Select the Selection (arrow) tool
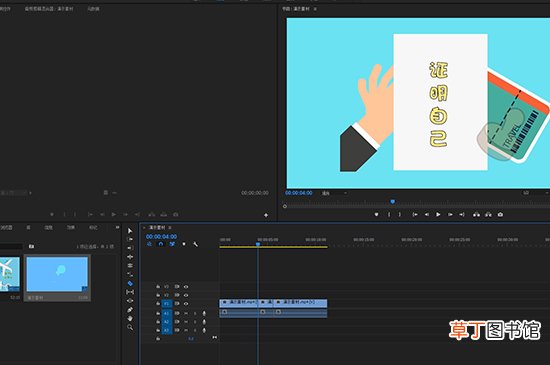 [x=130, y=231]
